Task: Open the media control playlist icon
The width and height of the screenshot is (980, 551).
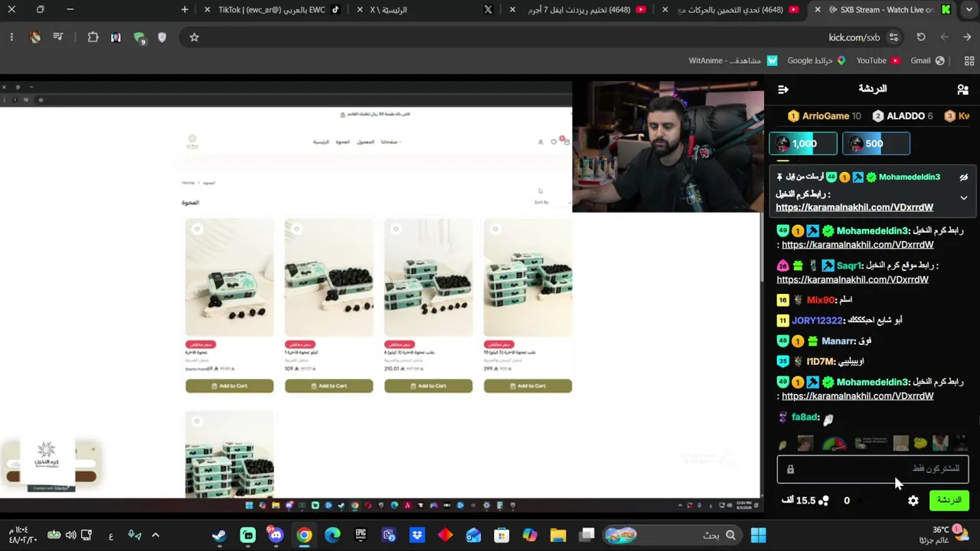Action: [x=57, y=37]
